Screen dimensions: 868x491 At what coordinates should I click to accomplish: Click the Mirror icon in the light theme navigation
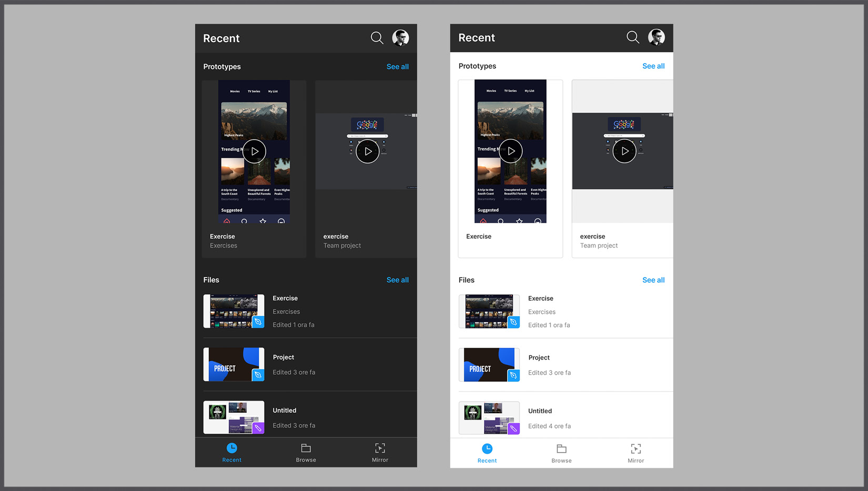click(x=636, y=449)
